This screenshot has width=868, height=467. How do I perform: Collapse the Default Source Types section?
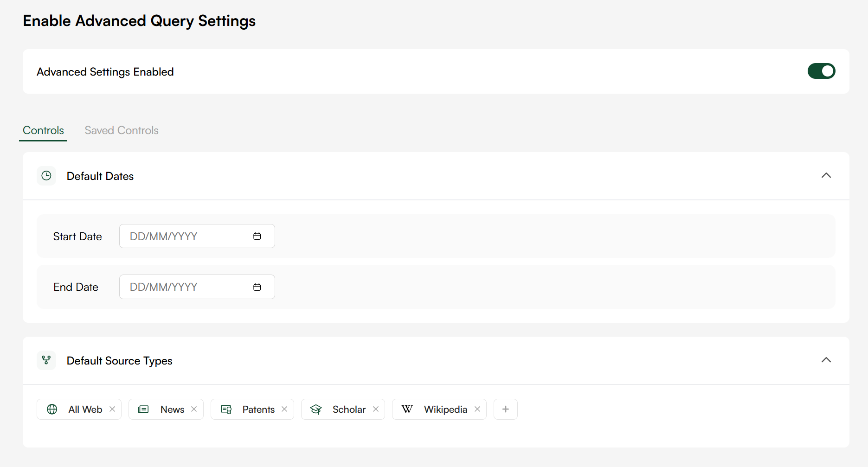click(x=826, y=360)
